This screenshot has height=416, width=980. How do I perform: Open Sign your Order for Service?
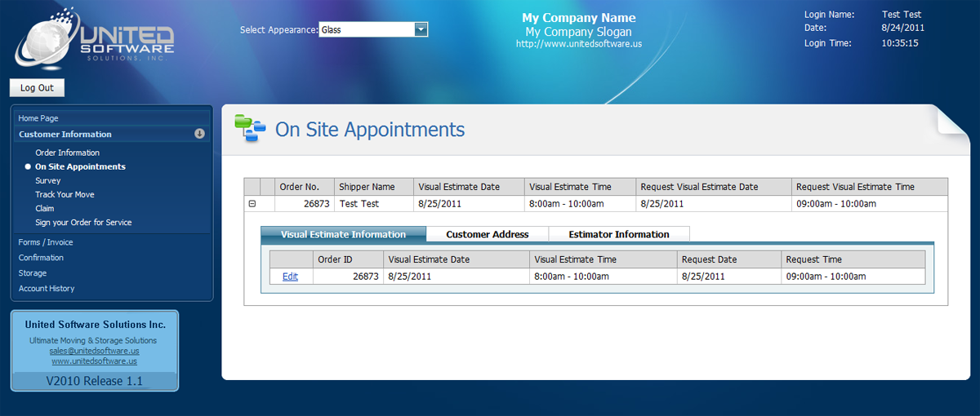[x=83, y=222]
